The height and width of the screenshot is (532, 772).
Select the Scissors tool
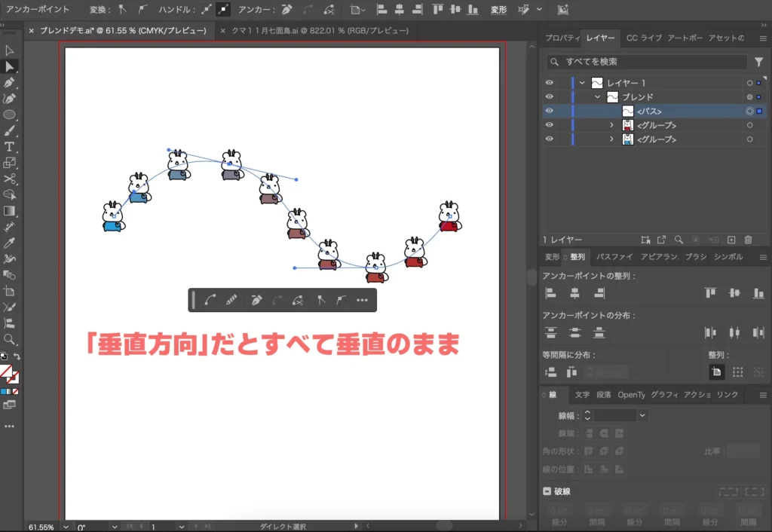coord(10,179)
